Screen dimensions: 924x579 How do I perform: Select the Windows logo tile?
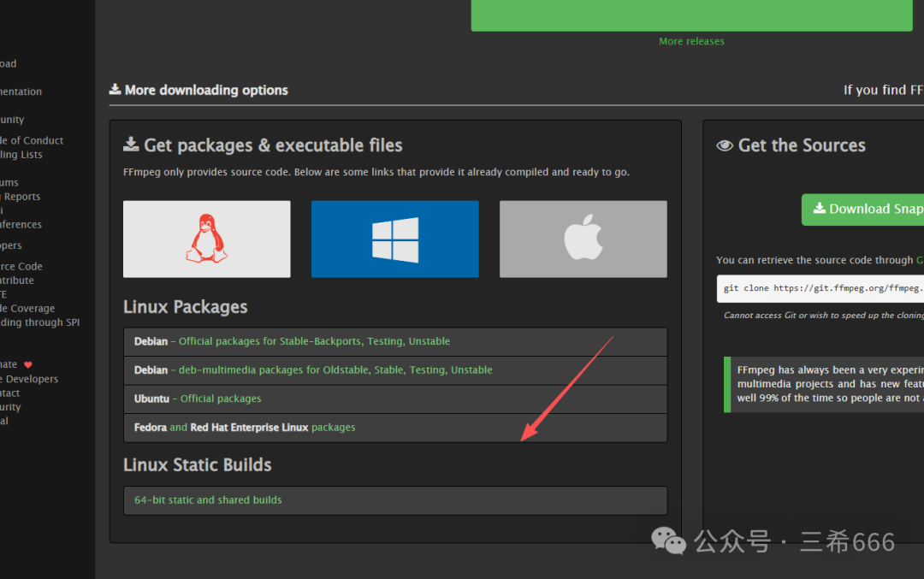coord(394,239)
